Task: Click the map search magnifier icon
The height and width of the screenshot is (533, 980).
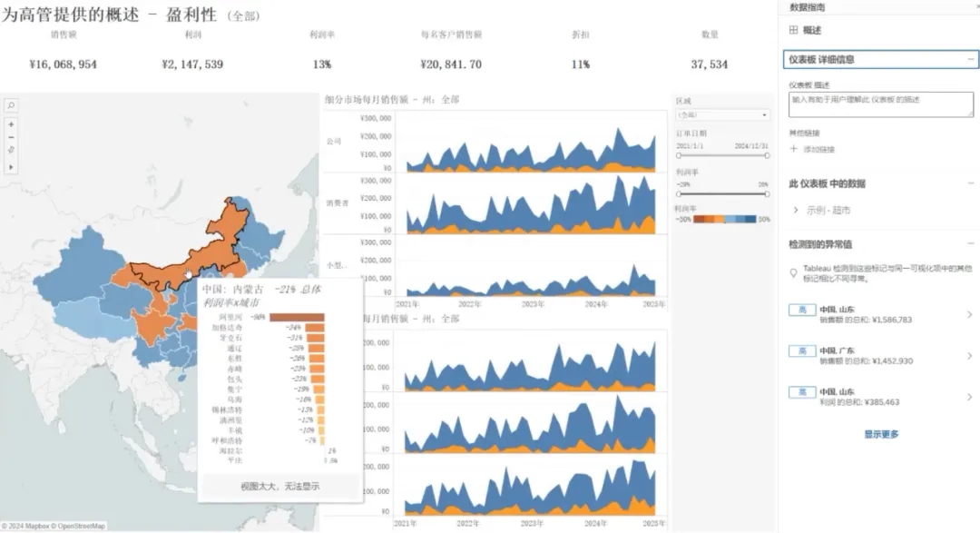Action: [x=12, y=105]
